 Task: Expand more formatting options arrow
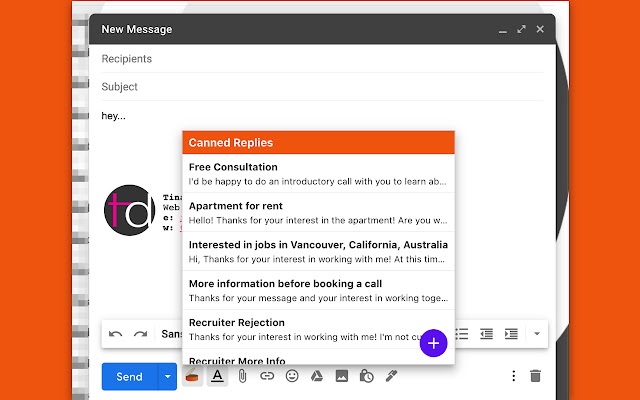pos(536,333)
